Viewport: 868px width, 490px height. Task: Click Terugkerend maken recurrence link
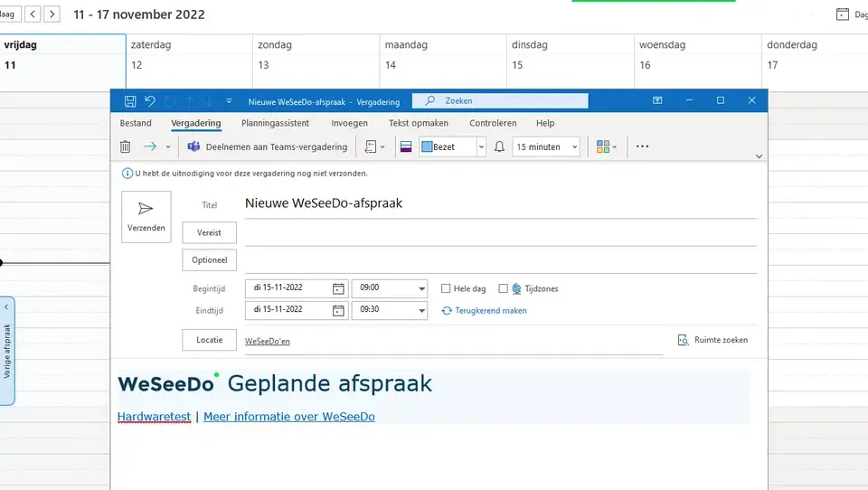(x=485, y=311)
